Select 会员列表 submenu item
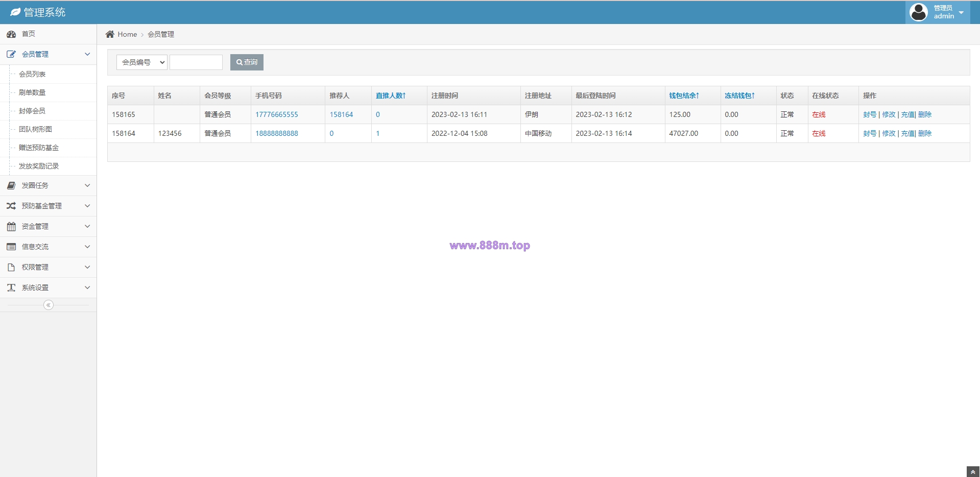This screenshot has height=477, width=980. pyautogui.click(x=32, y=74)
